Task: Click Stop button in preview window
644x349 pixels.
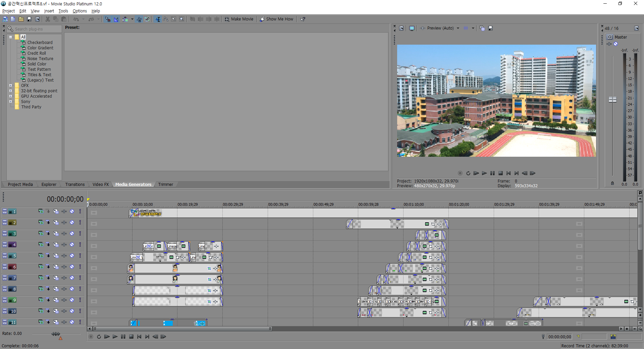Action: point(500,173)
